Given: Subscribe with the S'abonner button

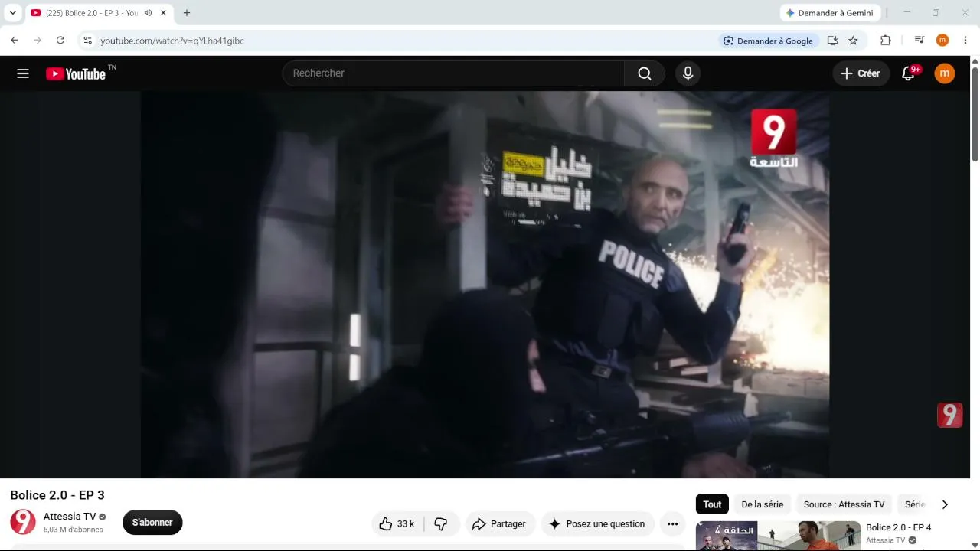Looking at the screenshot, I should [x=152, y=523].
